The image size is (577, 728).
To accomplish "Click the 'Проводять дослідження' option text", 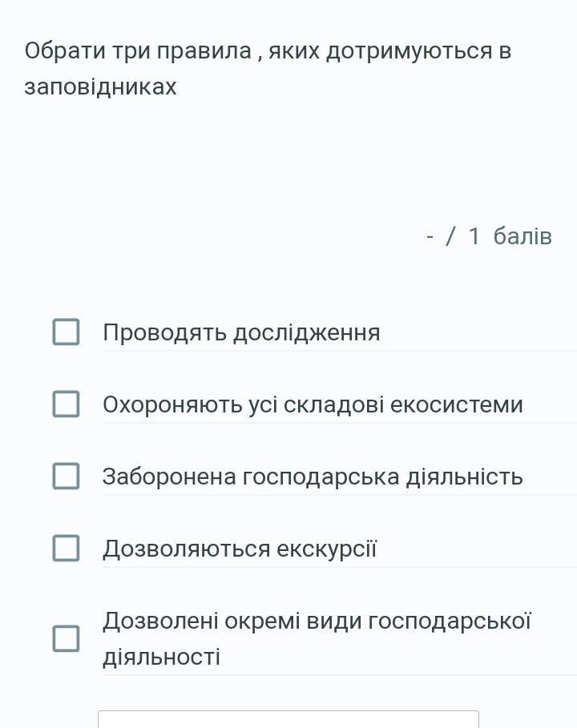I will coord(241,332).
